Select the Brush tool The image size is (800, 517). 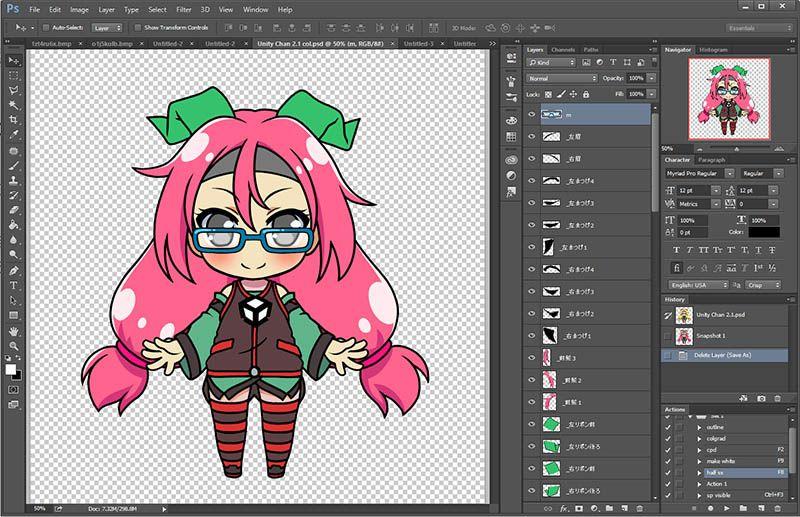(13, 165)
